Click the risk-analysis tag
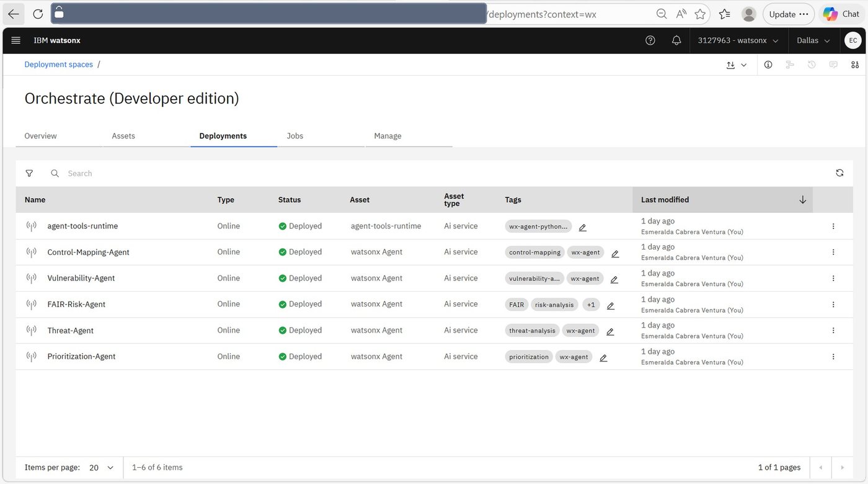 (554, 305)
